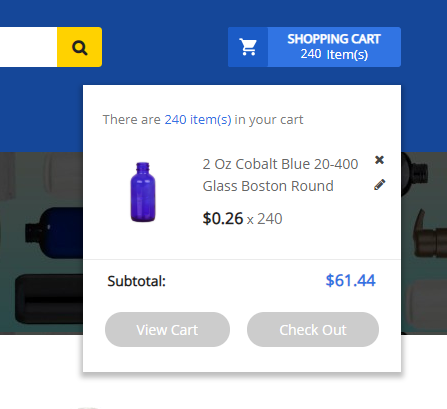Click the cobalt blue bottle thumbnail
447x409 pixels.
pos(143,192)
